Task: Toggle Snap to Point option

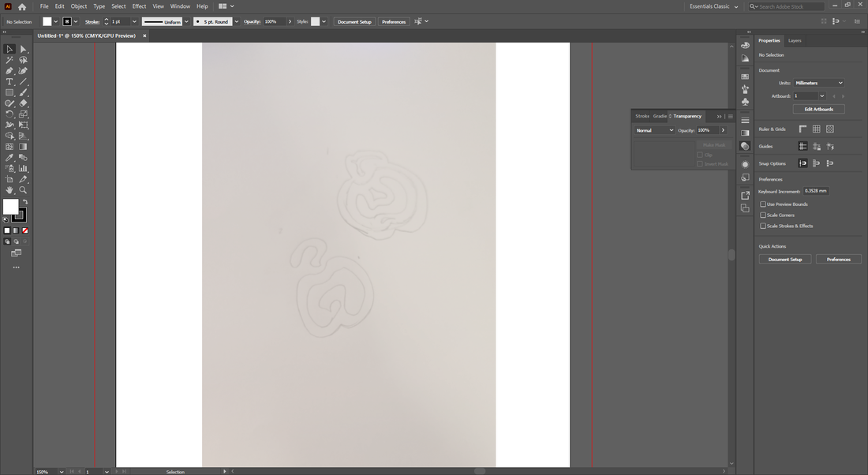Action: [803, 163]
